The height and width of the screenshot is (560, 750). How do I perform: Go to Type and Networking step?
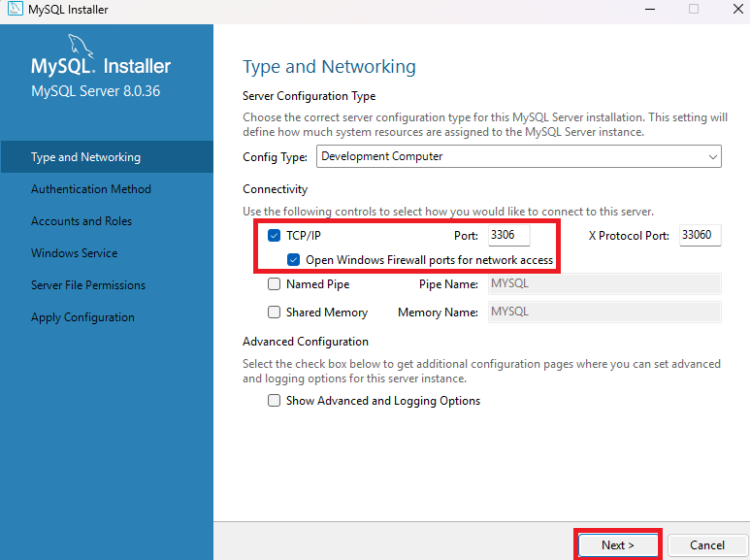point(107,157)
